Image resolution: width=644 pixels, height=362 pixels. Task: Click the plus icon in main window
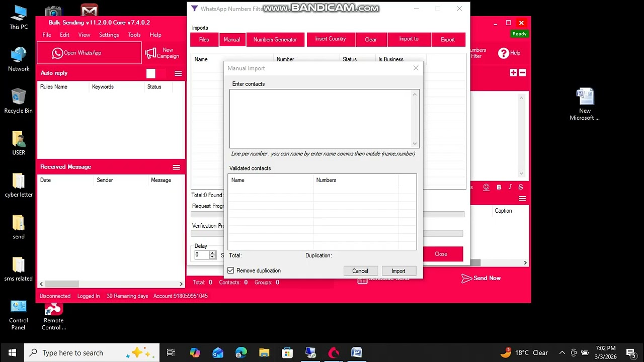tap(513, 73)
